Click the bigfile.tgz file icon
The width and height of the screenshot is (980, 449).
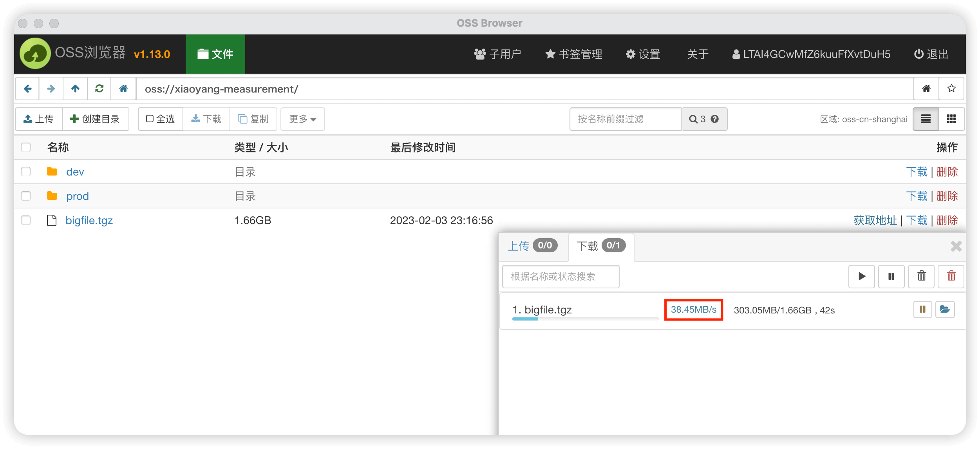coord(52,220)
